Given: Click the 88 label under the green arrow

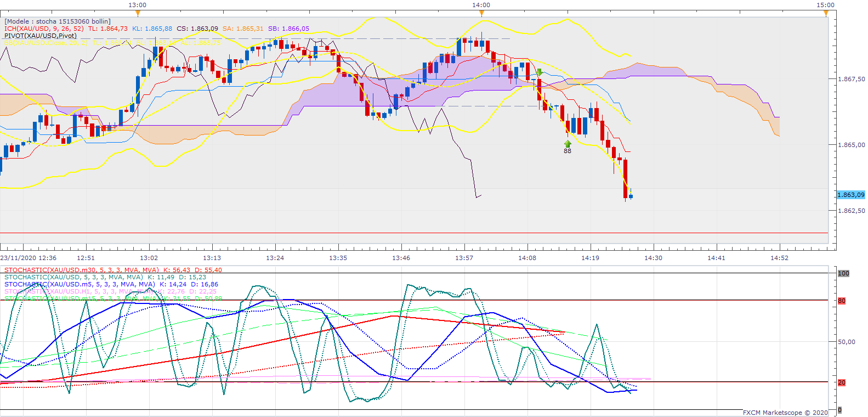Looking at the screenshot, I should [x=568, y=151].
